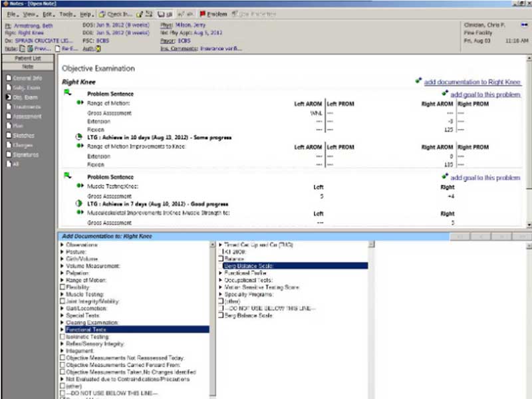Open the View menu

pos(30,14)
